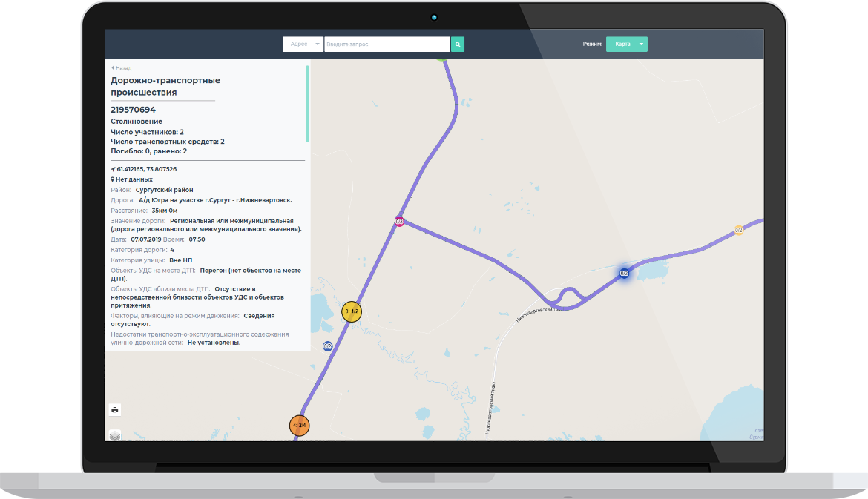This screenshot has height=499, width=868.
Task: Click the Дорожно-транспортные происшествия heading
Action: 165,86
